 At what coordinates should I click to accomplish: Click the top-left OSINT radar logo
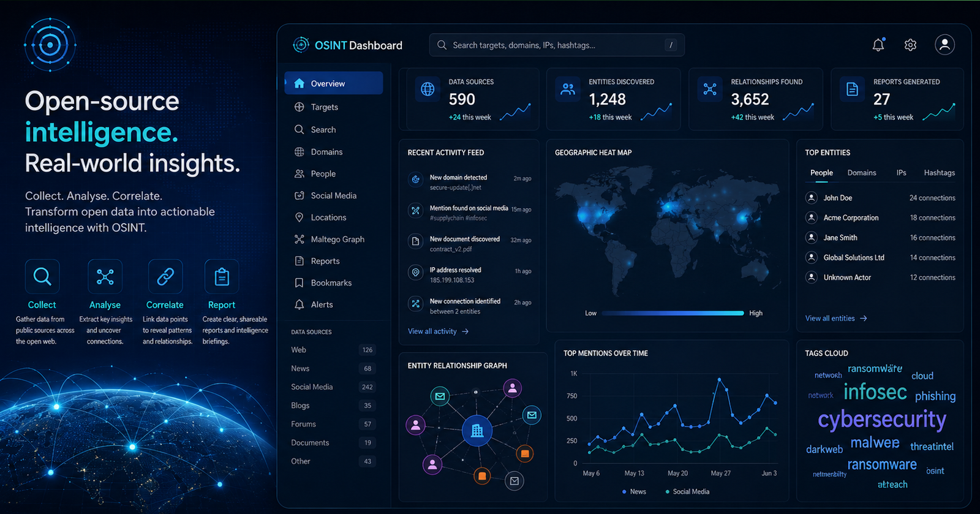(x=50, y=45)
